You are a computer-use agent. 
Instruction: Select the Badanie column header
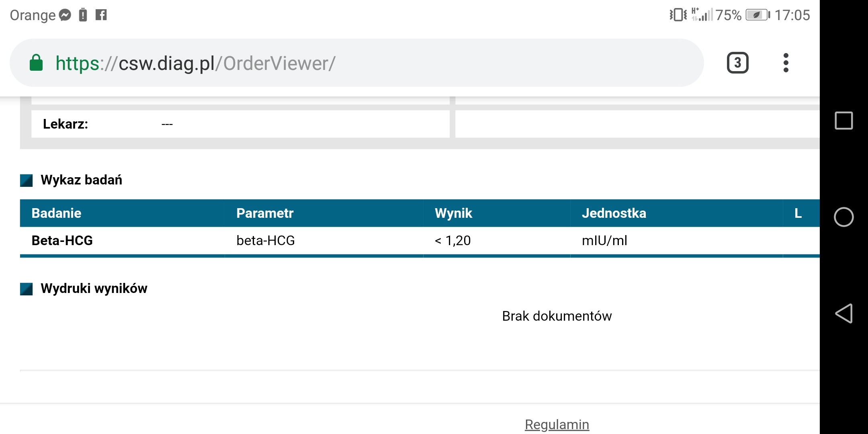56,213
